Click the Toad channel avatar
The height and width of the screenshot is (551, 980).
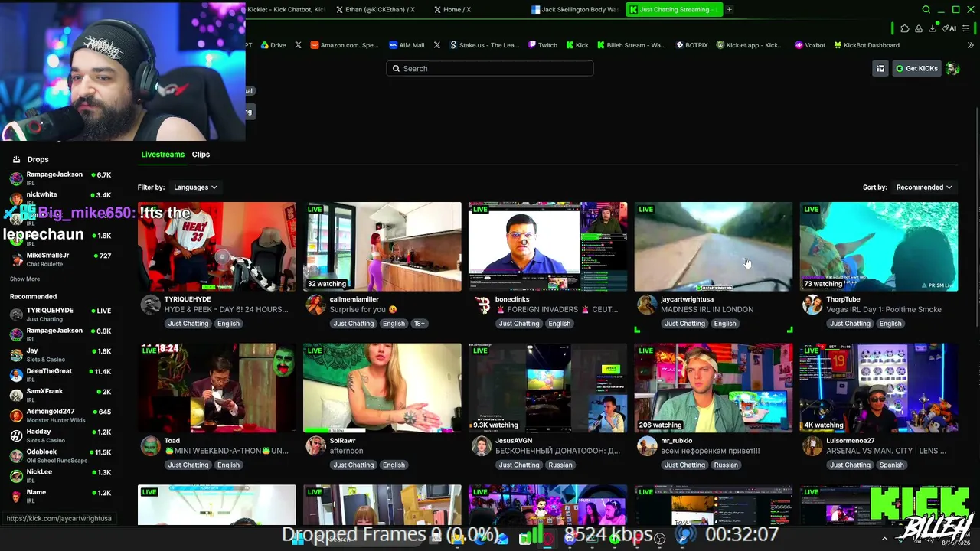(151, 446)
